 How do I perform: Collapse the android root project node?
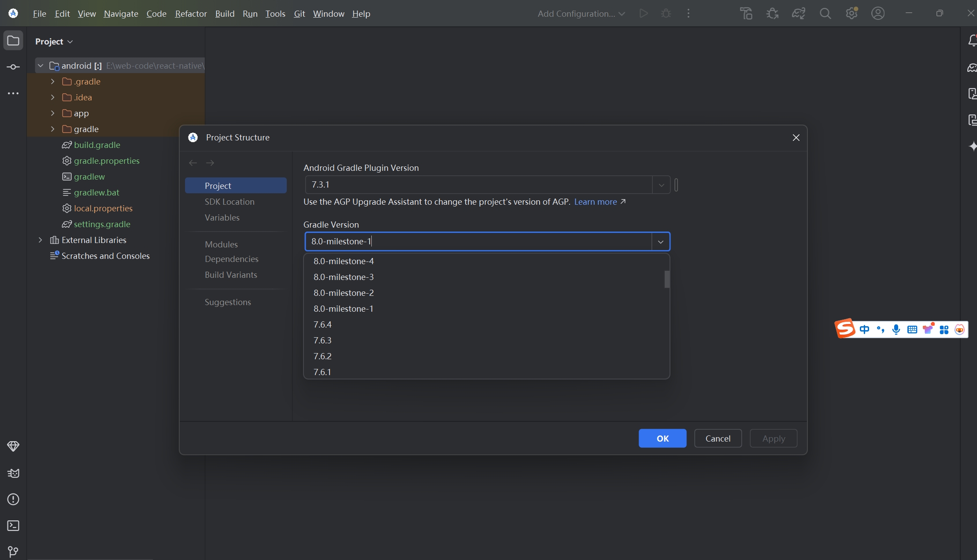[41, 66]
